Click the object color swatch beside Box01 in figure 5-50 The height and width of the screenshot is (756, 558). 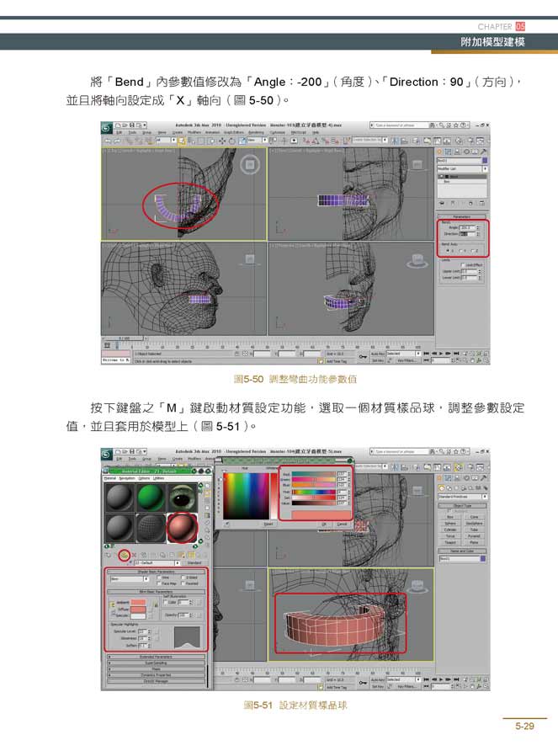pyautogui.click(x=485, y=160)
